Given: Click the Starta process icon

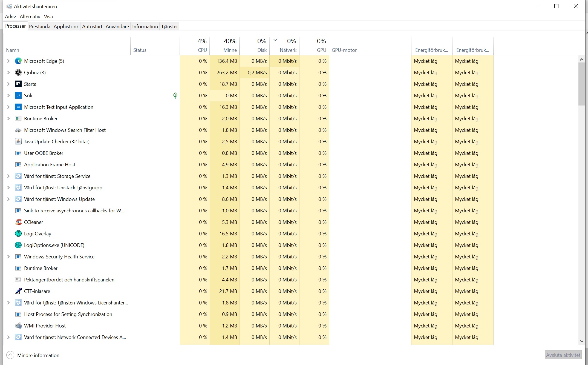Looking at the screenshot, I should pyautogui.click(x=18, y=84).
